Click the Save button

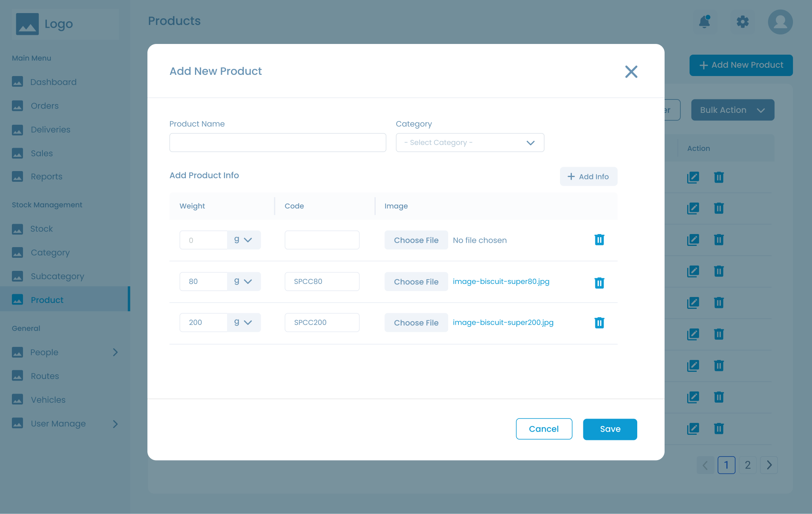(609, 429)
